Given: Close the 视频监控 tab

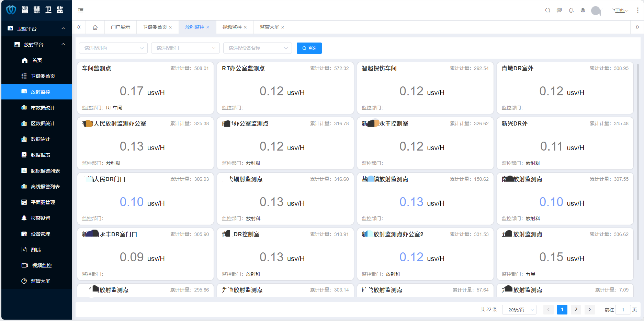Looking at the screenshot, I should [245, 27].
